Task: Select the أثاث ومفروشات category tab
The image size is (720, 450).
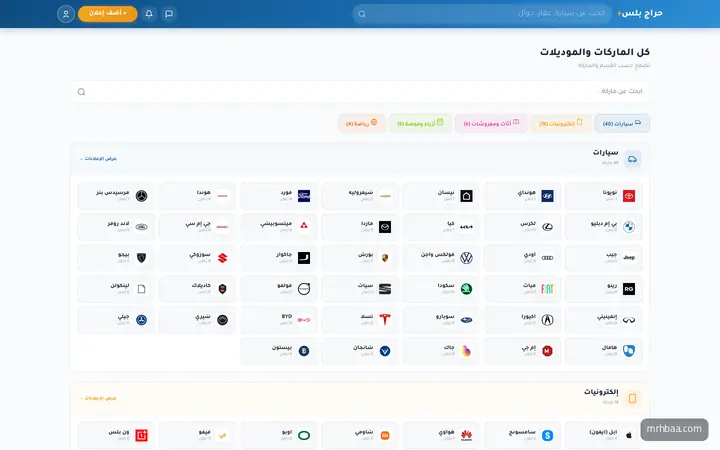Action: pos(491,124)
